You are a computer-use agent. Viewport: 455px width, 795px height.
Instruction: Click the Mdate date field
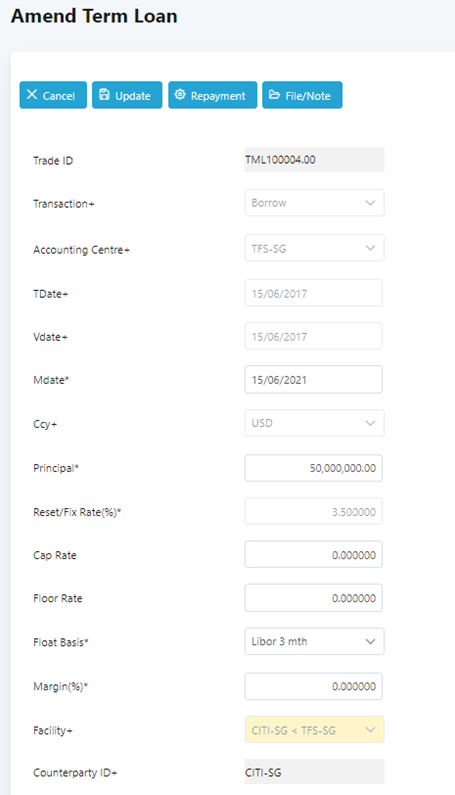(x=313, y=380)
